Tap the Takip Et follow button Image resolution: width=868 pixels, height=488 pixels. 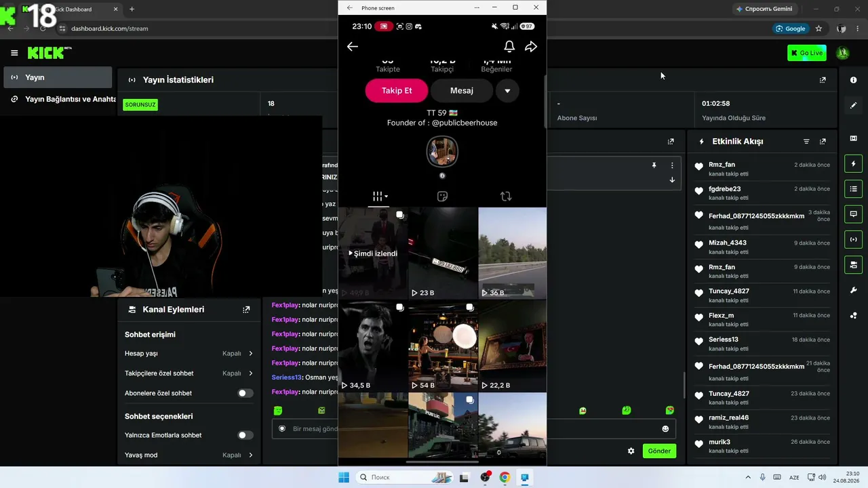click(x=397, y=91)
